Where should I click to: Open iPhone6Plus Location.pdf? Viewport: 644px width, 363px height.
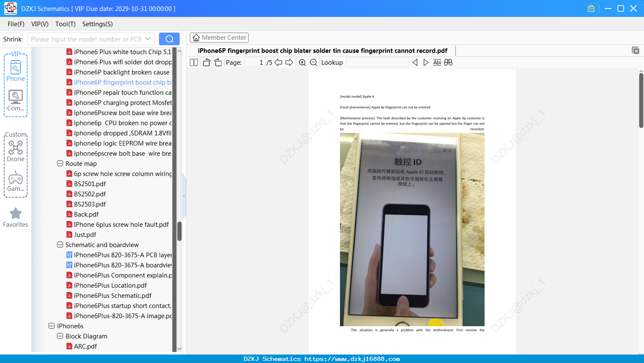click(x=107, y=285)
